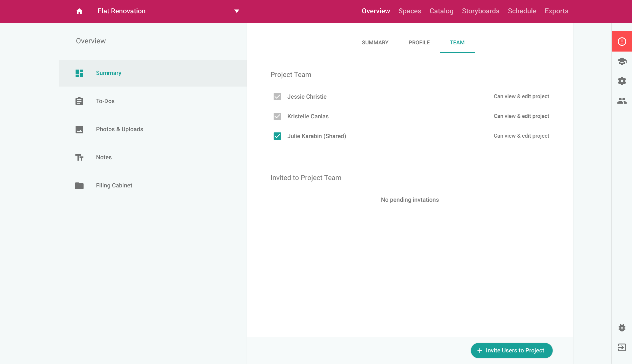The width and height of the screenshot is (632, 364).
Task: Go to Photos & Uploads section
Action: pyautogui.click(x=119, y=129)
